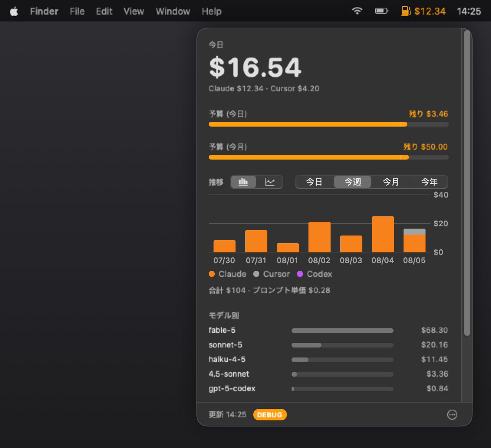Select the 今年 range tab
The height and width of the screenshot is (448, 491).
pyautogui.click(x=429, y=182)
